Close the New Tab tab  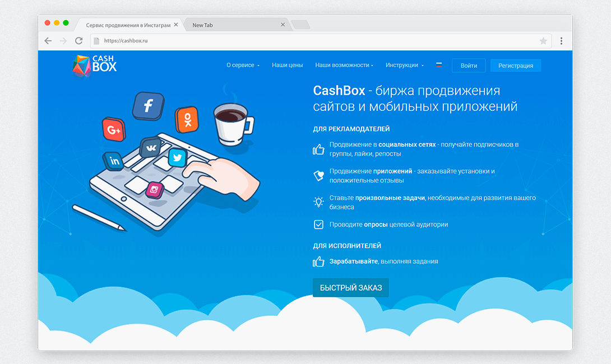tap(283, 25)
